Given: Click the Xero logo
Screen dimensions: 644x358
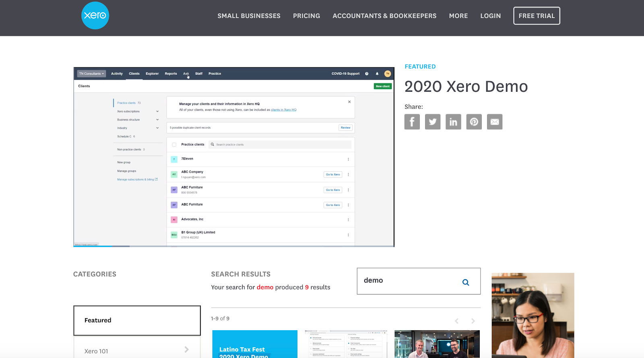Looking at the screenshot, I should pyautogui.click(x=95, y=16).
